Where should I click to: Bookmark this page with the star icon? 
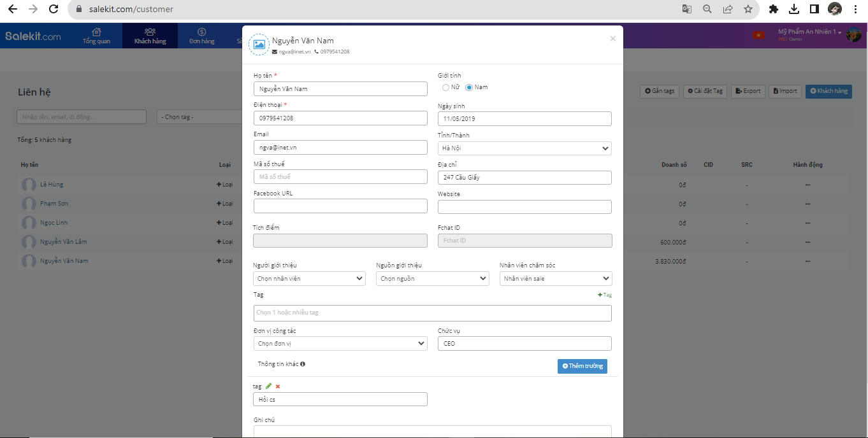(x=748, y=9)
